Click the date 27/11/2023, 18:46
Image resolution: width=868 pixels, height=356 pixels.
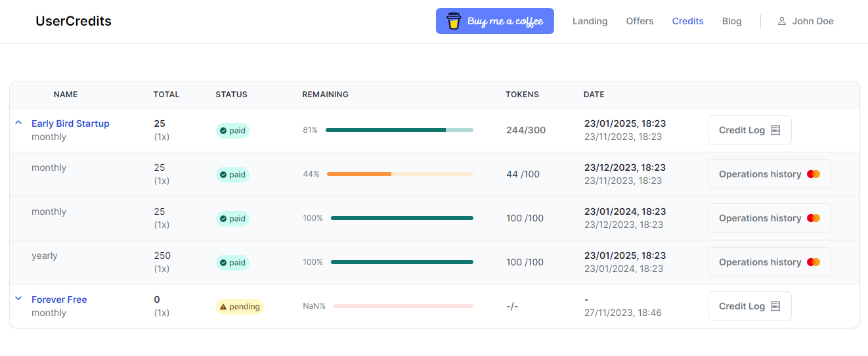[623, 313]
